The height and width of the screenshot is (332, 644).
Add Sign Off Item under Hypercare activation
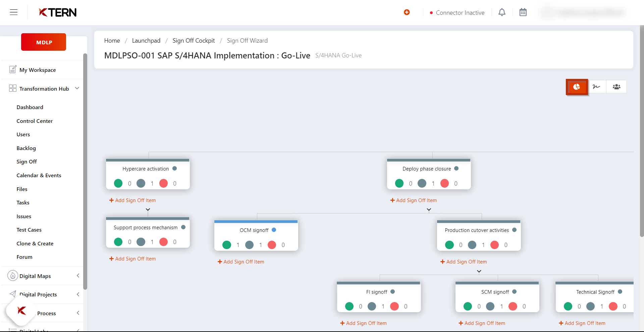coord(132,200)
